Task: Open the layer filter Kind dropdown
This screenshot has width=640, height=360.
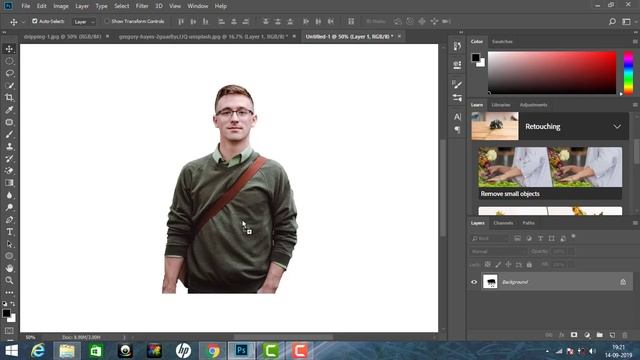Action: [x=489, y=238]
